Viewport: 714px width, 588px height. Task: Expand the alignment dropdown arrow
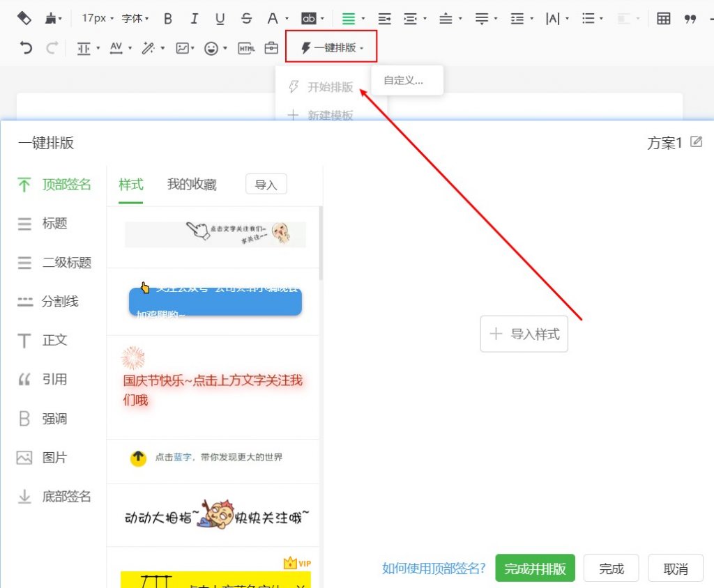[363, 19]
